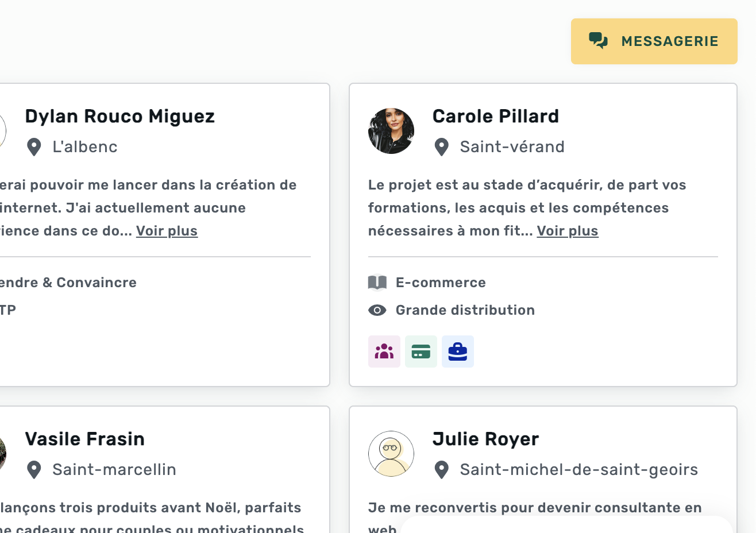Open Vasile Frasin's profile name

pos(84,439)
